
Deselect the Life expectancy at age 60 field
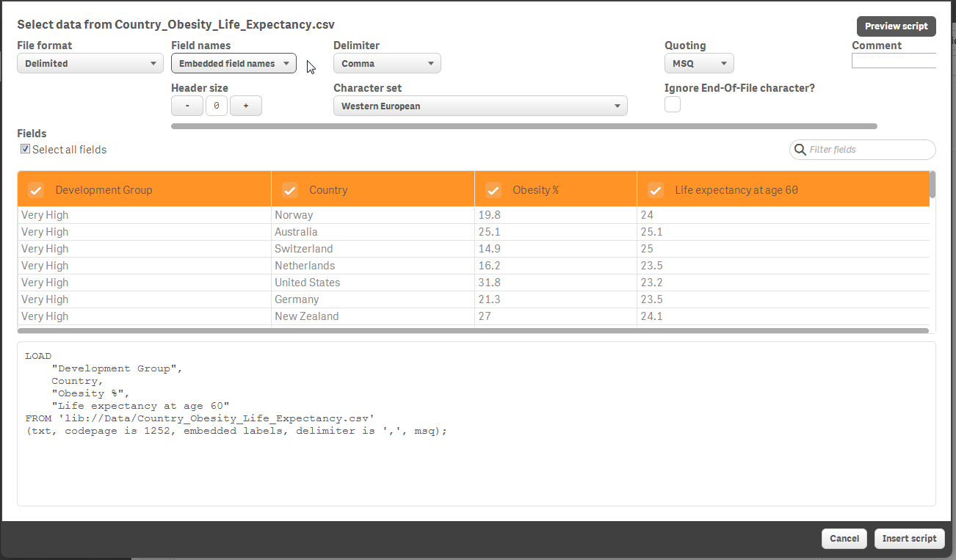[x=655, y=190]
